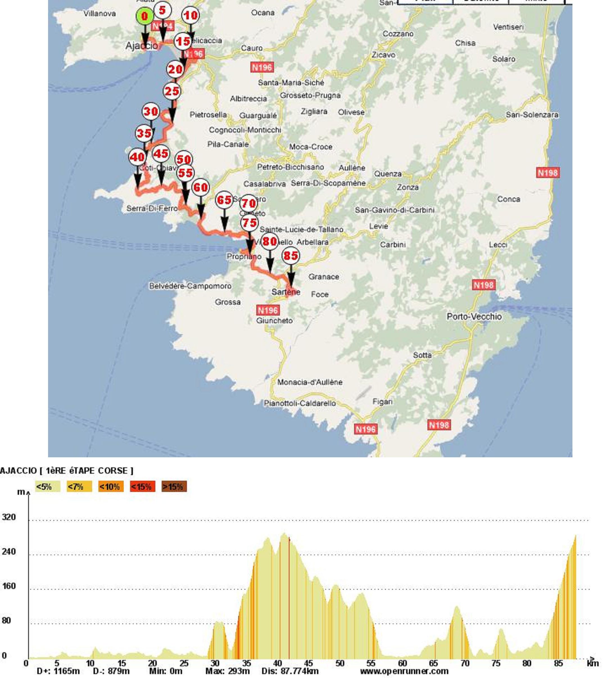Select the kilometer 65 route marker
Image resolution: width=616 pixels, height=691 pixels.
pyautogui.click(x=224, y=200)
